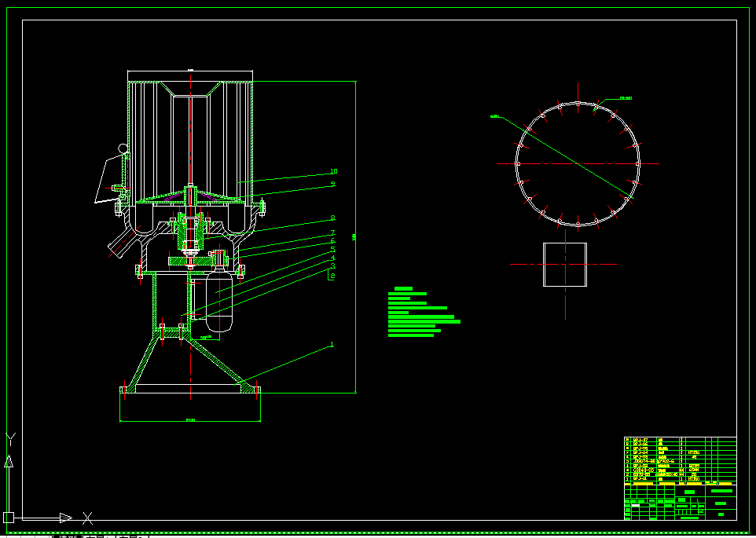Select part balloon number 9
The height and width of the screenshot is (538, 756).
pos(332,184)
